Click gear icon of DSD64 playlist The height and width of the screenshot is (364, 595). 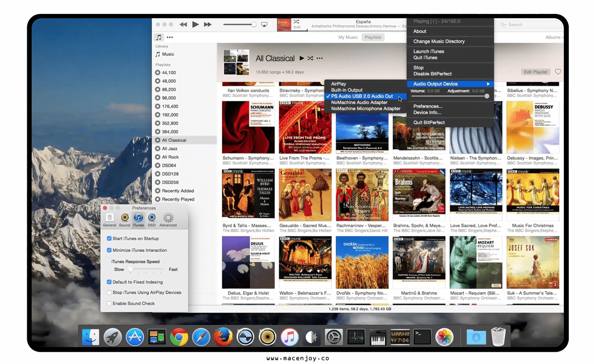click(x=158, y=165)
